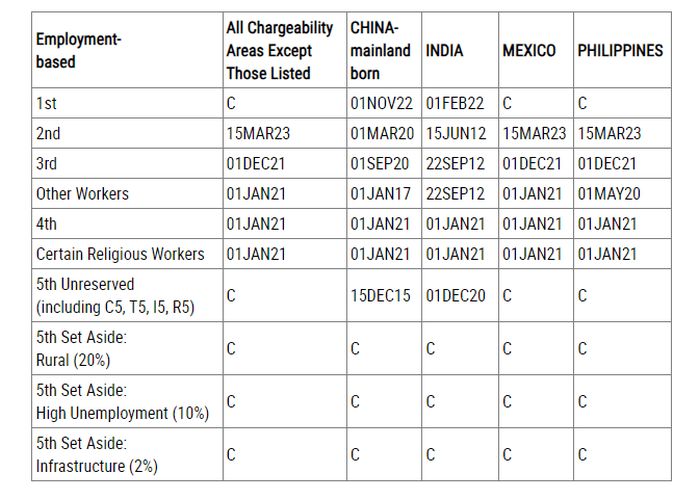
Task: Select the "Certain Religious Workers" row label
Action: pyautogui.click(x=120, y=254)
